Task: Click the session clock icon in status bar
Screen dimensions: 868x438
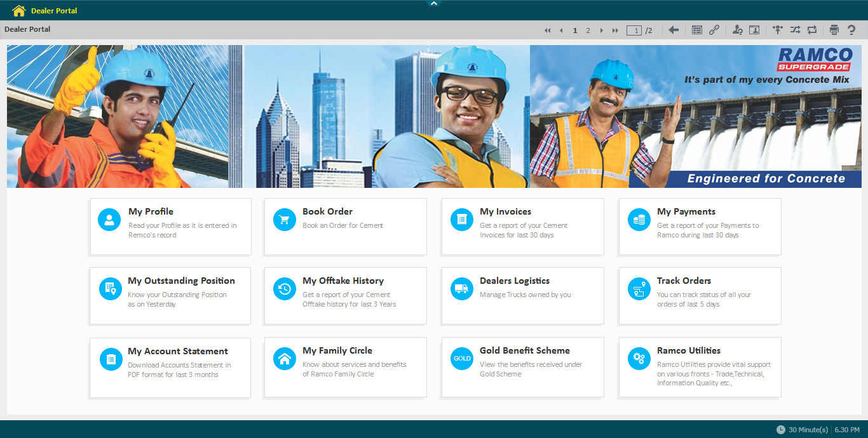Action: [780, 430]
